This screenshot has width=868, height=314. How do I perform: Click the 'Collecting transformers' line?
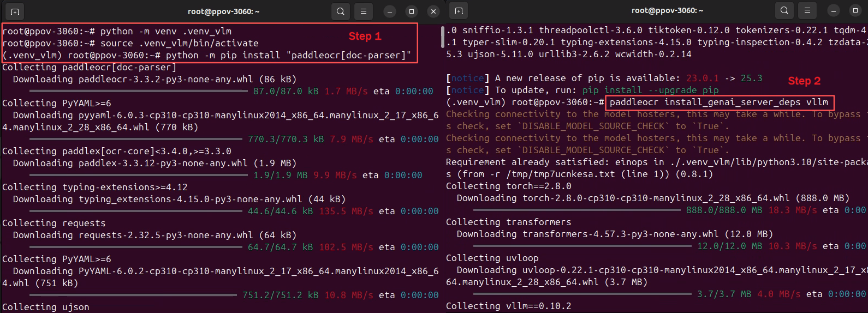coord(509,222)
